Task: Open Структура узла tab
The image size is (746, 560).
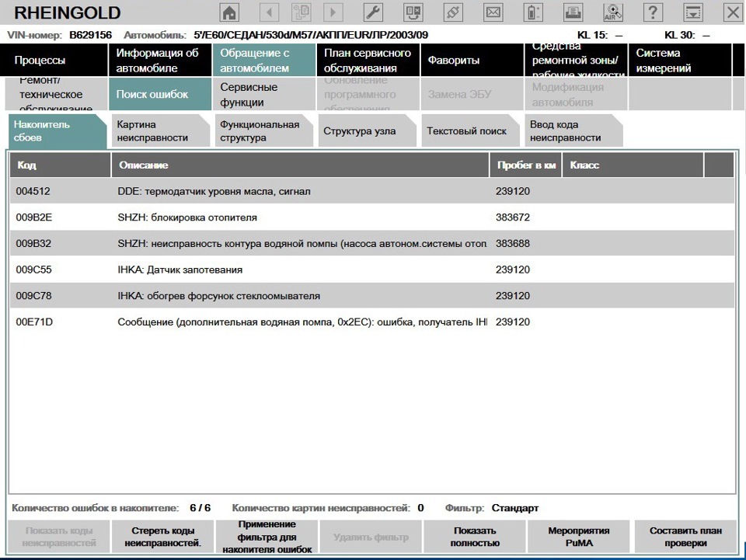Action: pos(367,130)
